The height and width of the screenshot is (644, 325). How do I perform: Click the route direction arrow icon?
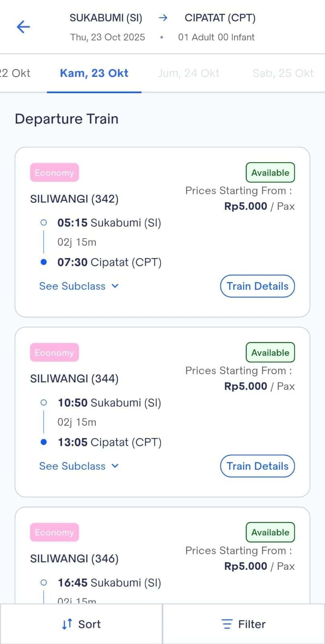pos(163,18)
